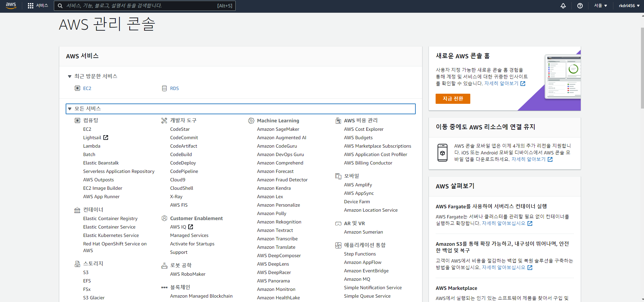Open the Step Functions link
The height and width of the screenshot is (302, 644).
click(360, 254)
